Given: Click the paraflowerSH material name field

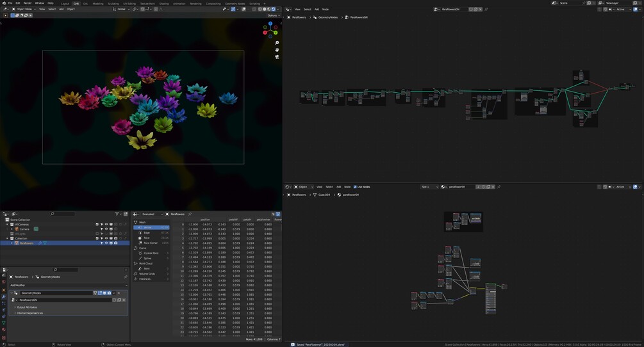Looking at the screenshot, I should 461,187.
